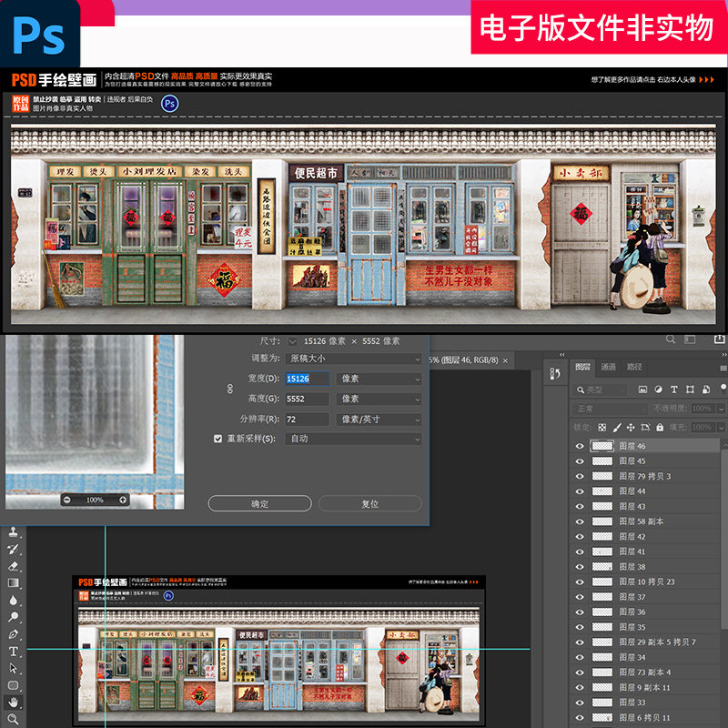Select the Pen tool in the toolbar

pos(12,636)
